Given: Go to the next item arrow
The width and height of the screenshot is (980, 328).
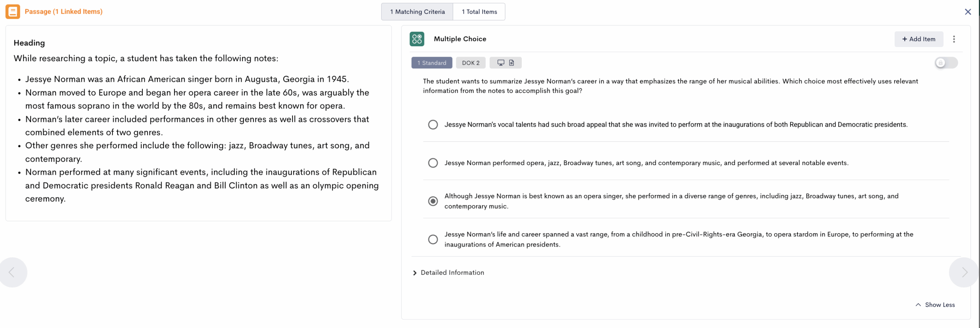Looking at the screenshot, I should 964,272.
